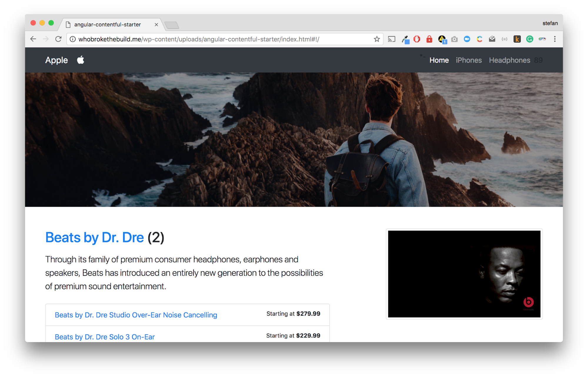The width and height of the screenshot is (588, 378).
Task: Open the iPhones navigation item
Action: (469, 60)
